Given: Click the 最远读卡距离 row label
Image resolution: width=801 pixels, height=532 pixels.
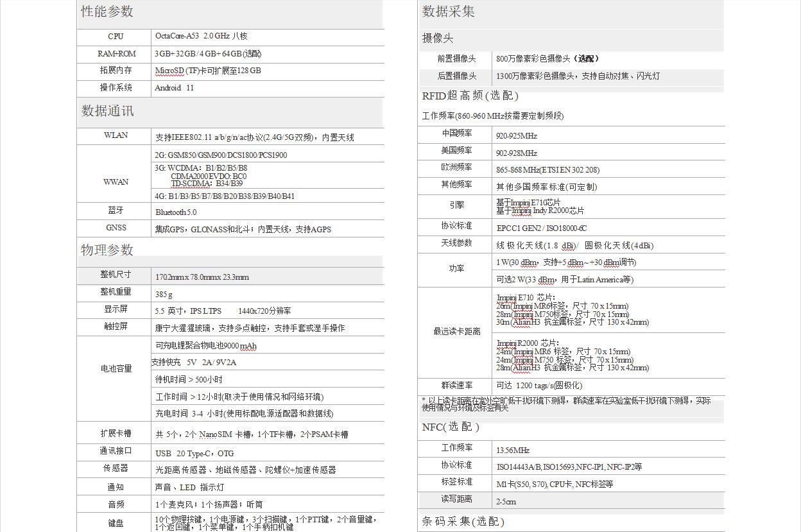Looking at the screenshot, I should (x=457, y=332).
